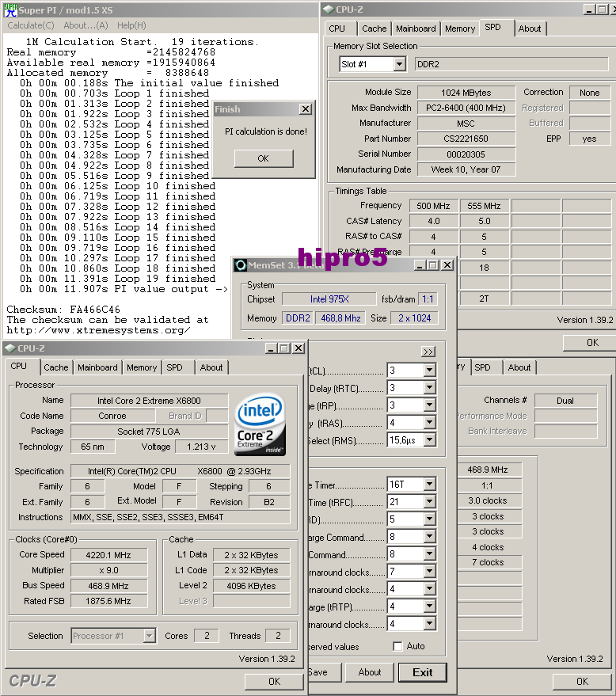Click the PI value output line

(x=124, y=289)
